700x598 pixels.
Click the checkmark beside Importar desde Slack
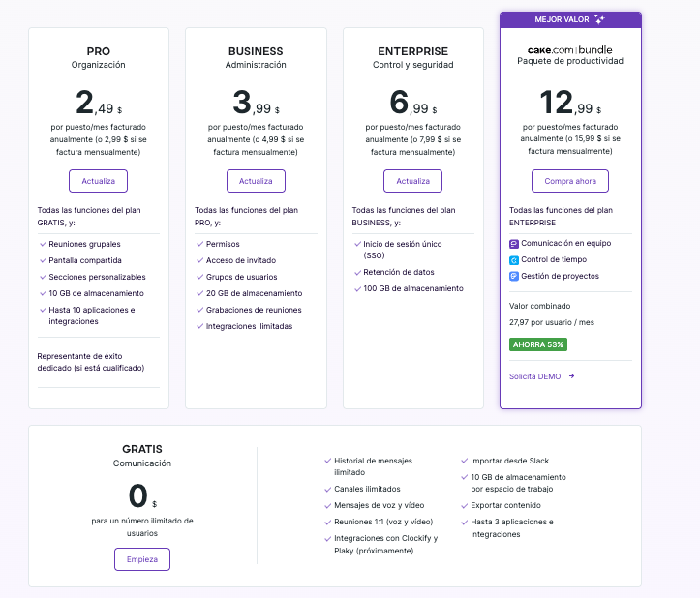coord(464,461)
